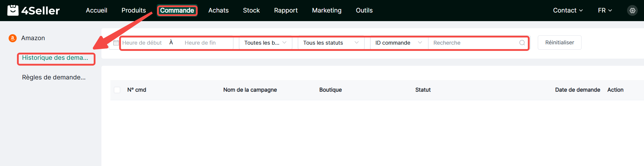Click the search magnifier icon

[x=522, y=43]
